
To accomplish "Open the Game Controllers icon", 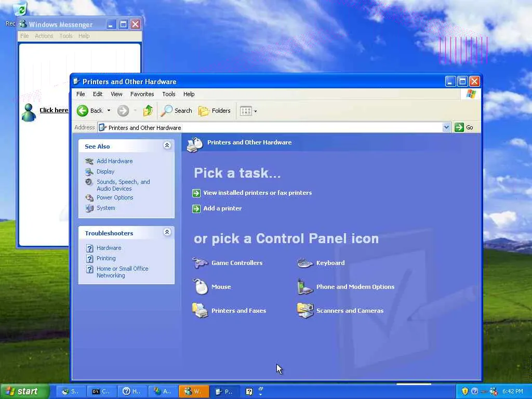I will [x=200, y=263].
